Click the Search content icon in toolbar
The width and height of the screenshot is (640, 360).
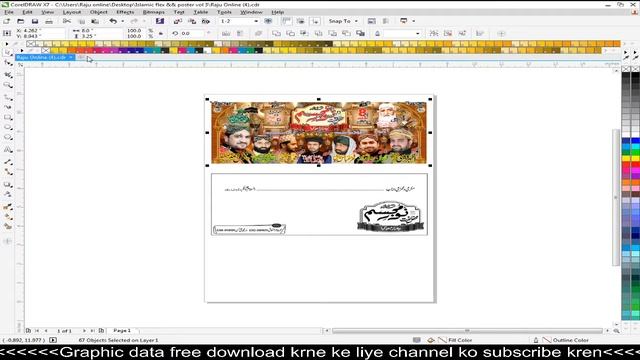point(160,21)
